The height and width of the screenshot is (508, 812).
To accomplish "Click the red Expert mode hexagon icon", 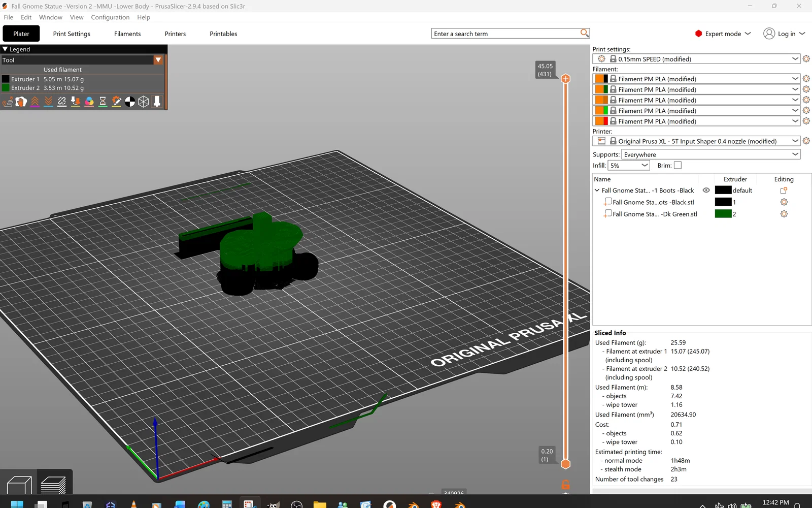I will tap(698, 34).
